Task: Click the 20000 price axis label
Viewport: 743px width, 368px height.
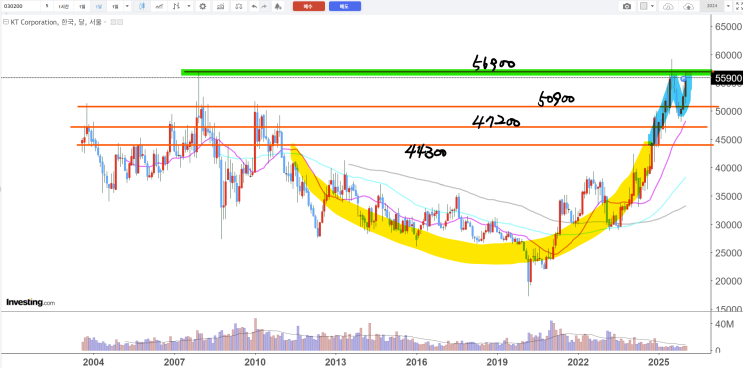Action: [727, 281]
